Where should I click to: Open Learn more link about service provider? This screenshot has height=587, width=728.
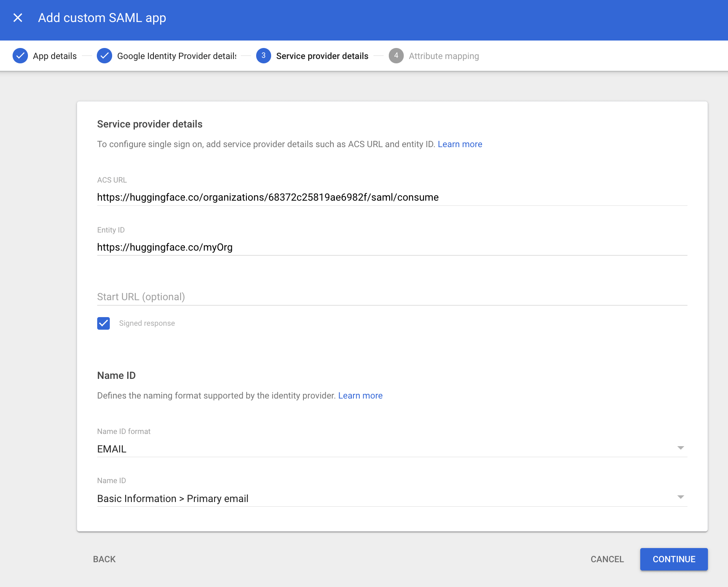point(460,144)
